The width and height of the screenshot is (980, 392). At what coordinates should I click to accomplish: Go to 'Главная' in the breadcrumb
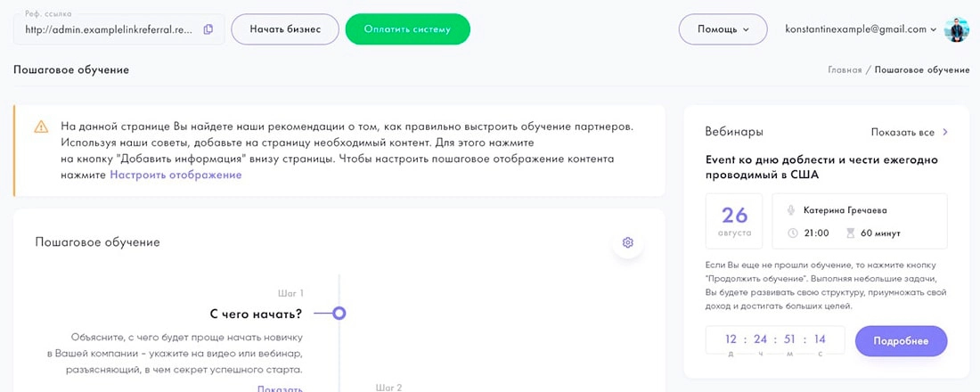tap(845, 70)
